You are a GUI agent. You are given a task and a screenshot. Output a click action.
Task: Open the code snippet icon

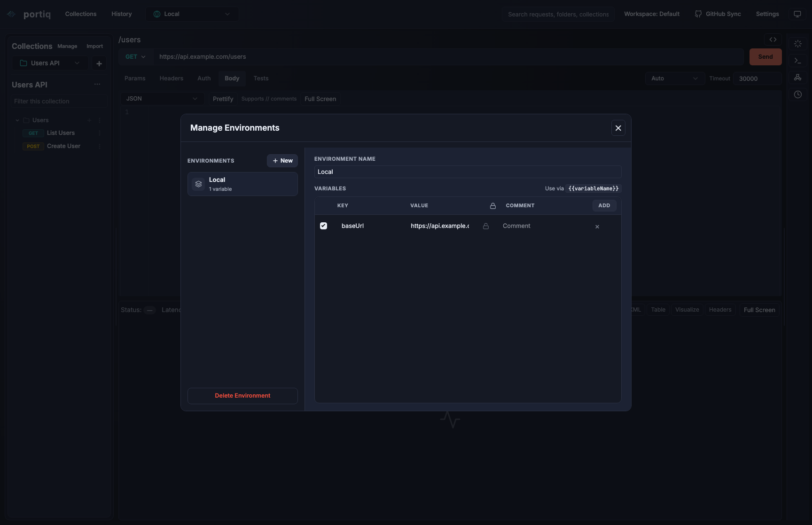[x=773, y=39]
